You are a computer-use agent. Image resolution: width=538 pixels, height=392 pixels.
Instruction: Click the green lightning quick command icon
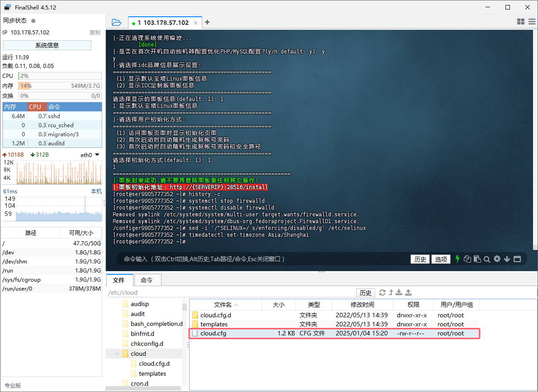(x=457, y=259)
